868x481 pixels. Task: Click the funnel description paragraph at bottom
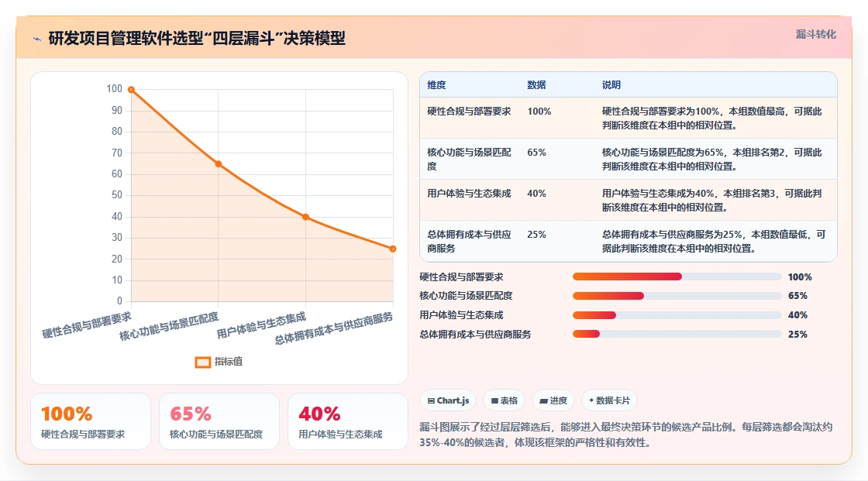[625, 435]
